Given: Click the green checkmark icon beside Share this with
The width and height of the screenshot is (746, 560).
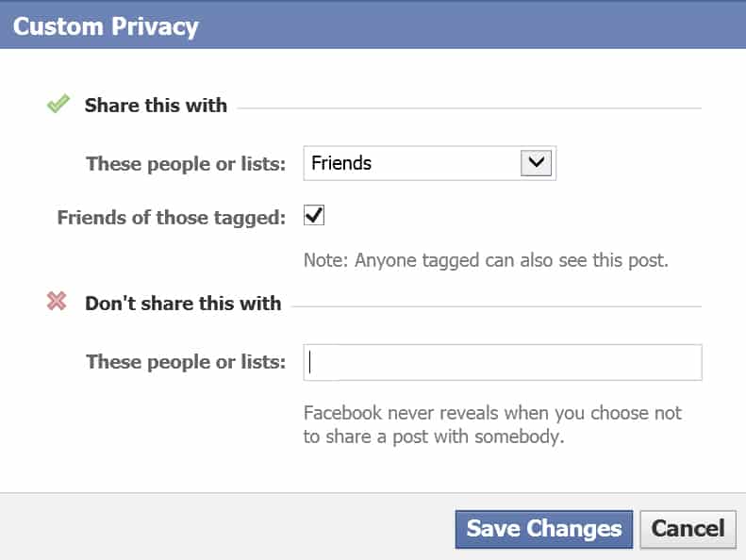Looking at the screenshot, I should pos(58,105).
